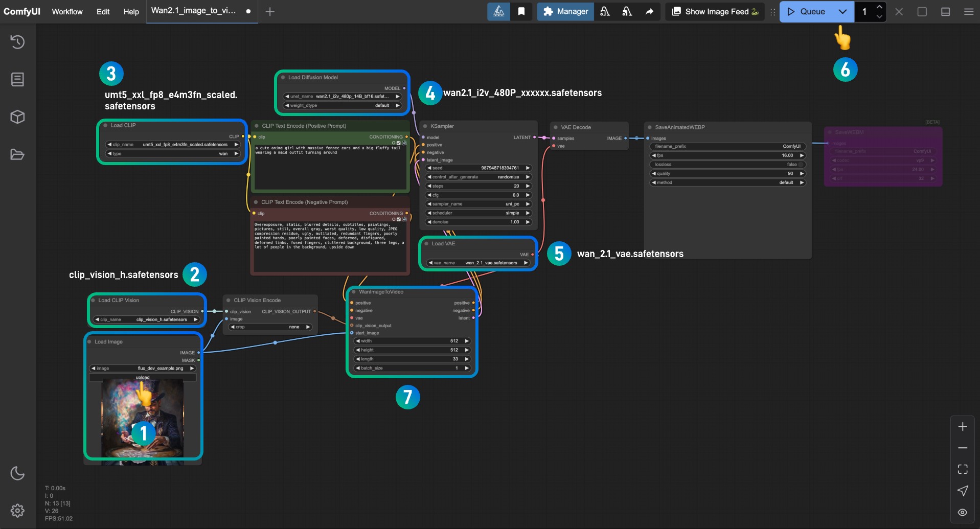Expand the Queue options dropdown chevron

pos(842,11)
